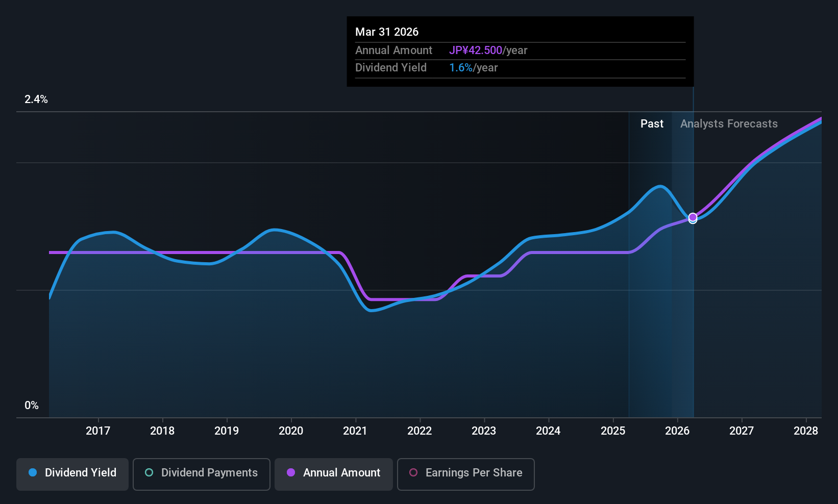Click the 0% y-axis label

coord(32,406)
